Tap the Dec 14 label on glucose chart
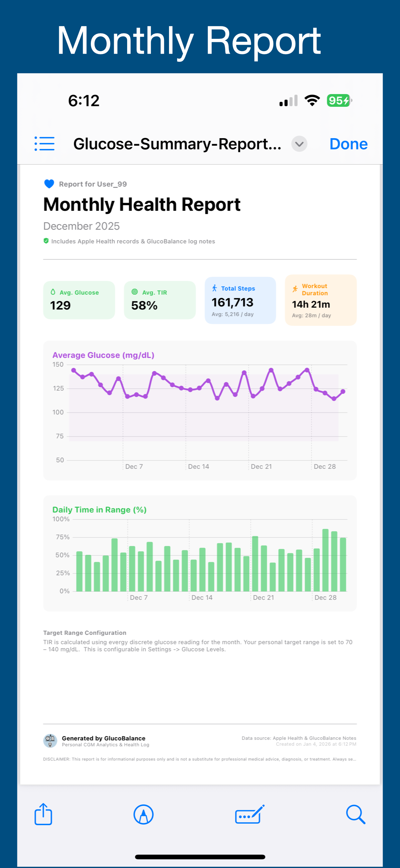 click(198, 466)
